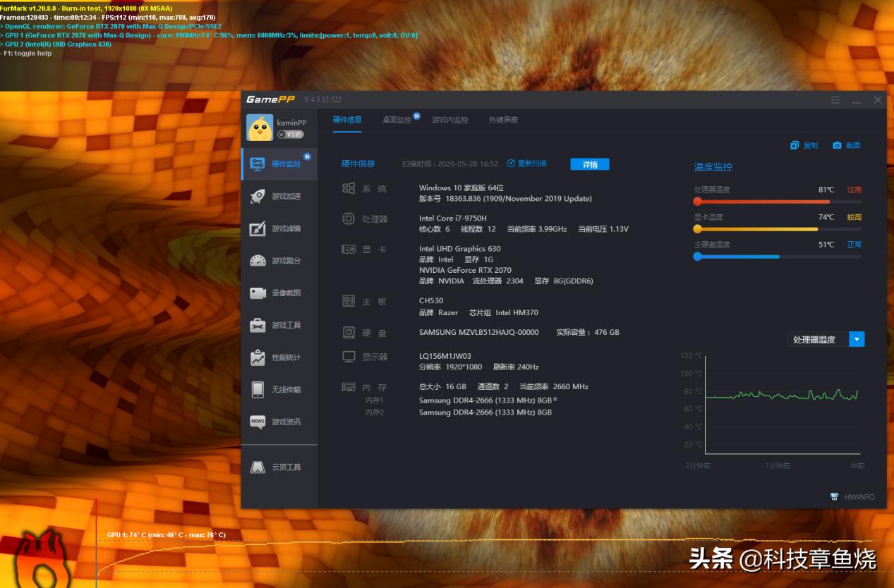Click the 截图 camera icon
The width and height of the screenshot is (894, 588).
coord(837,145)
